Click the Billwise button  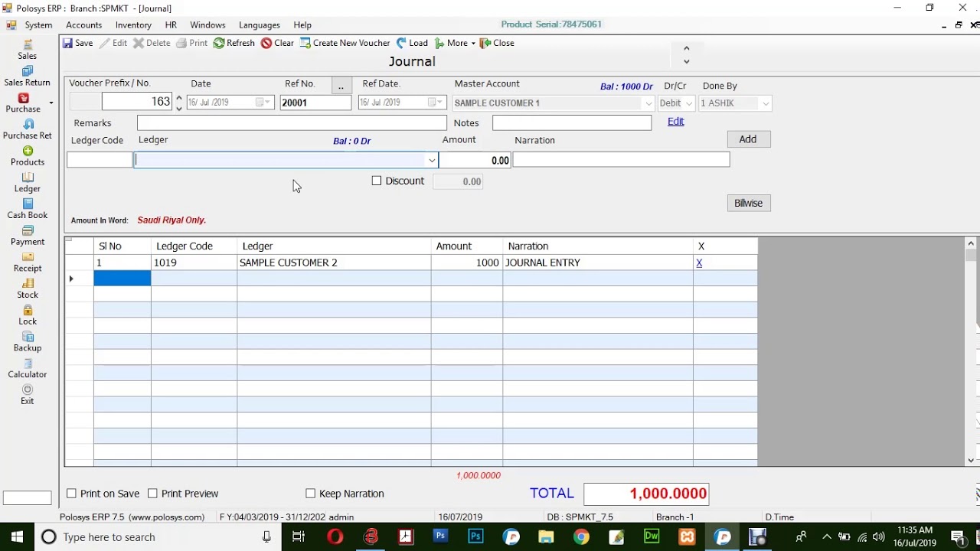point(748,203)
